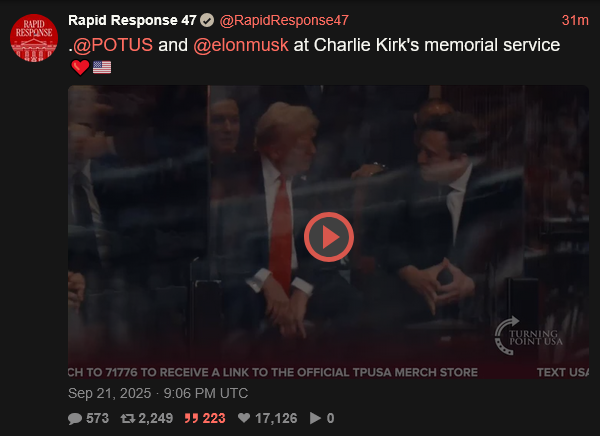Open the @RapidResponse47 handle link
The image size is (600, 436).
(x=284, y=20)
